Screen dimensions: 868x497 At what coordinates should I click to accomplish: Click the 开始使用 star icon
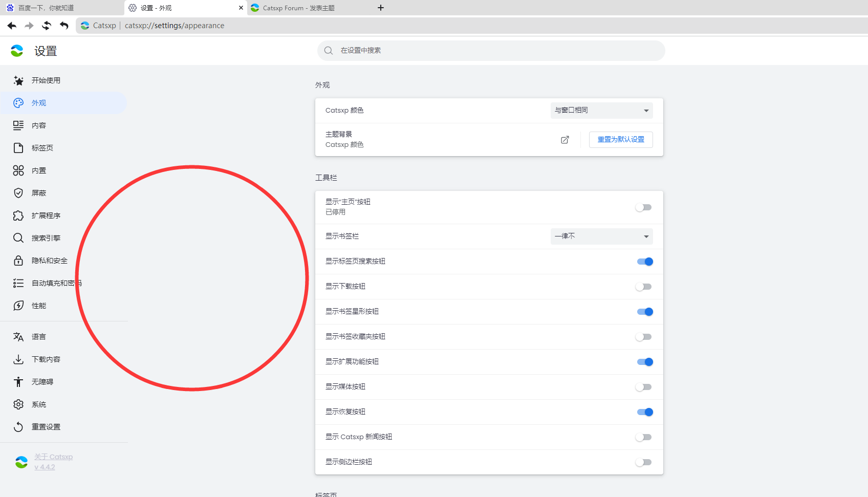(x=18, y=80)
